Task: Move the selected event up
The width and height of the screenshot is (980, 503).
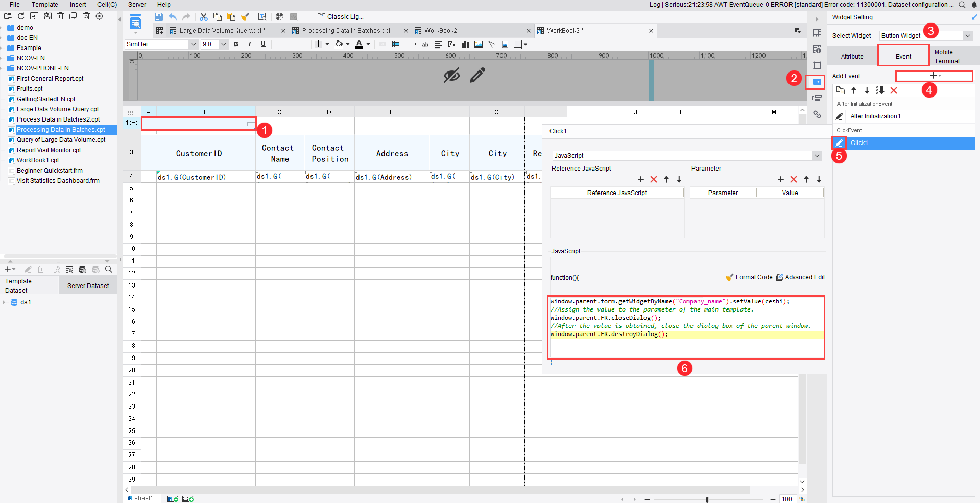Action: coord(854,90)
